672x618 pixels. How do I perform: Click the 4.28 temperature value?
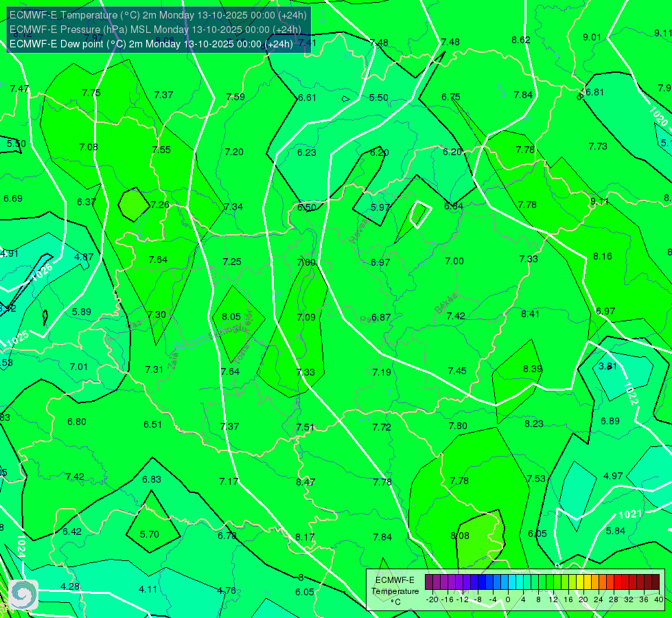coord(70,586)
